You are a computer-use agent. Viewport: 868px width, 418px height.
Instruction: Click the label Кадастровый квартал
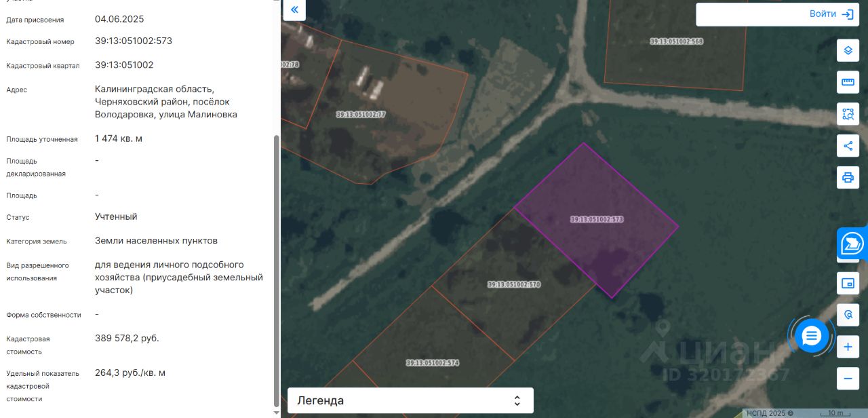tap(43, 66)
